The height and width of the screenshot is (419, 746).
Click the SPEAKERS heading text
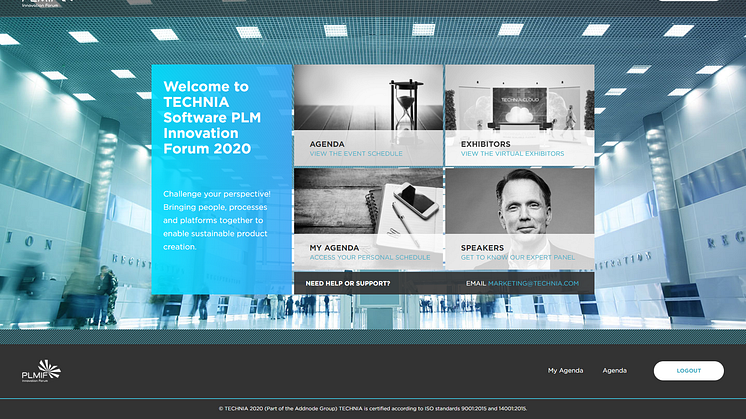pyautogui.click(x=482, y=248)
